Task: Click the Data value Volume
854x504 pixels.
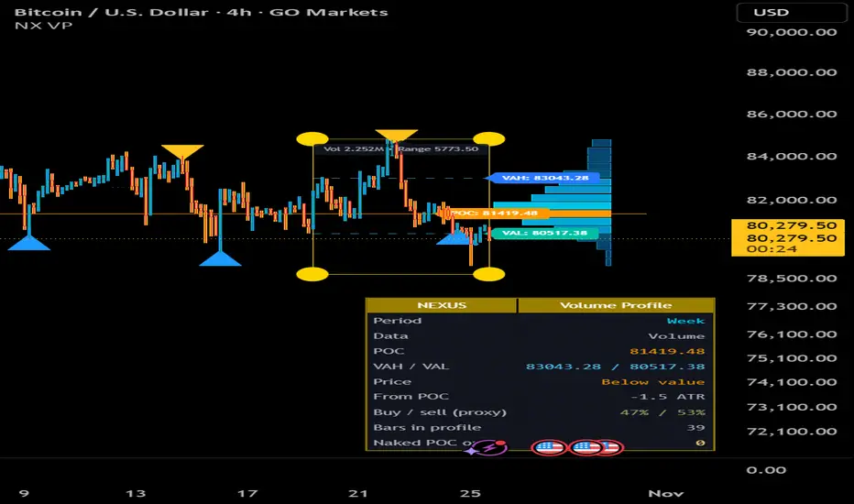Action: 676,336
